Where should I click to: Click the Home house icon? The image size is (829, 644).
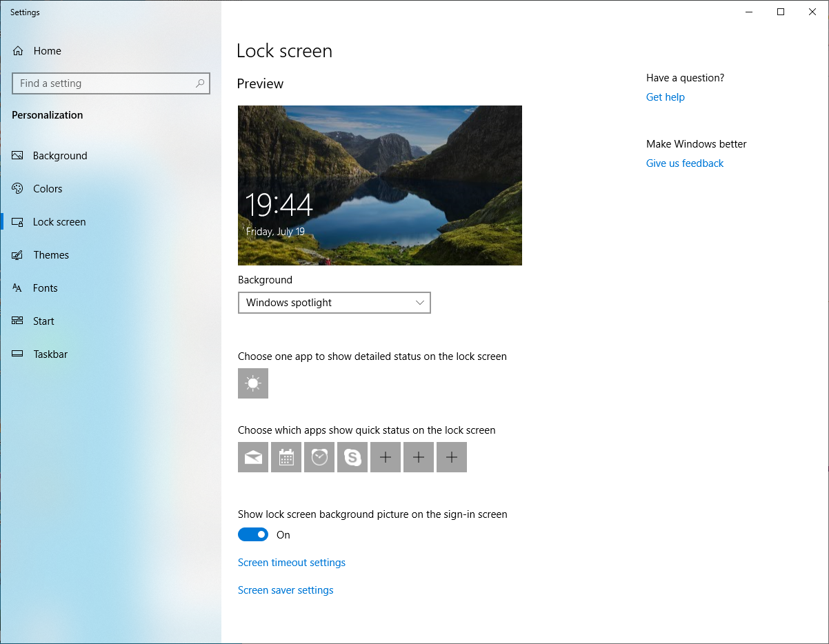pos(18,51)
